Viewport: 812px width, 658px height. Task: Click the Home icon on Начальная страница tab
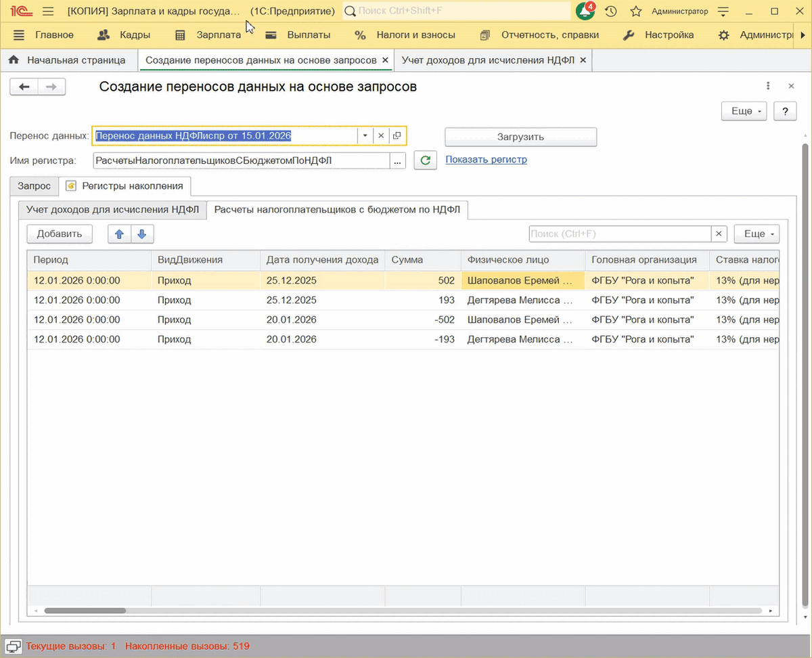click(x=14, y=60)
